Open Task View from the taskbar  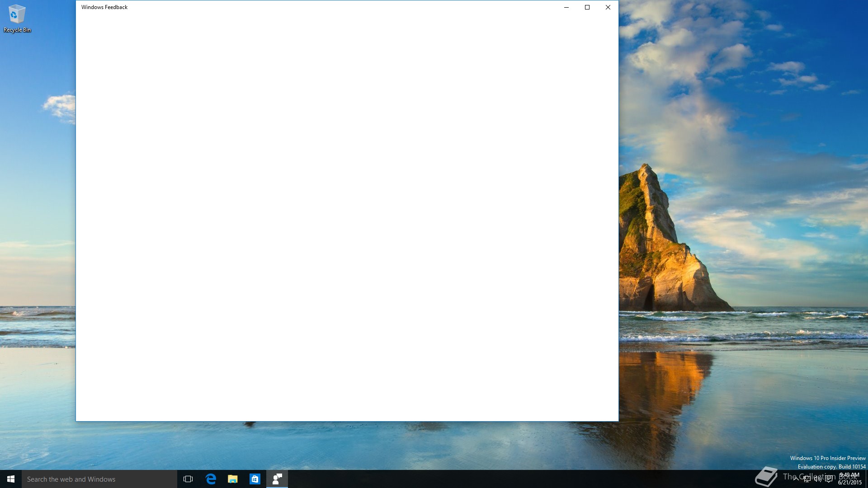tap(188, 479)
